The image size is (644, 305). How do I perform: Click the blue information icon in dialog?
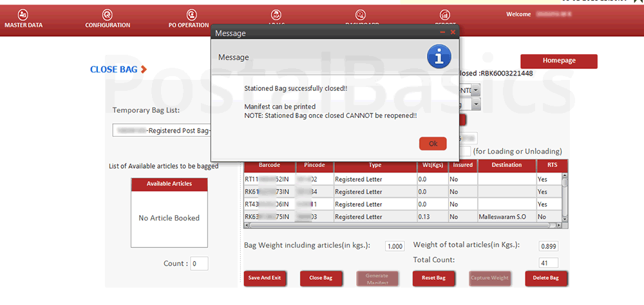[439, 57]
